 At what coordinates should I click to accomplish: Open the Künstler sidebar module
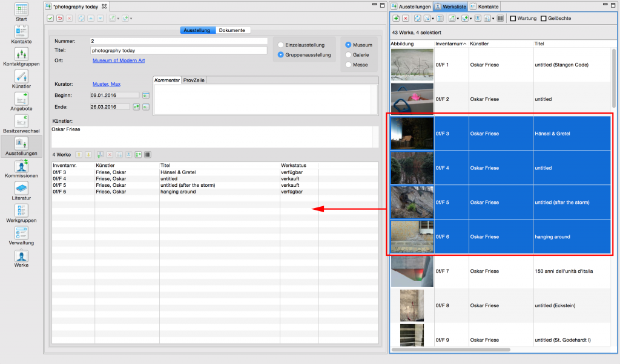coord(21,80)
